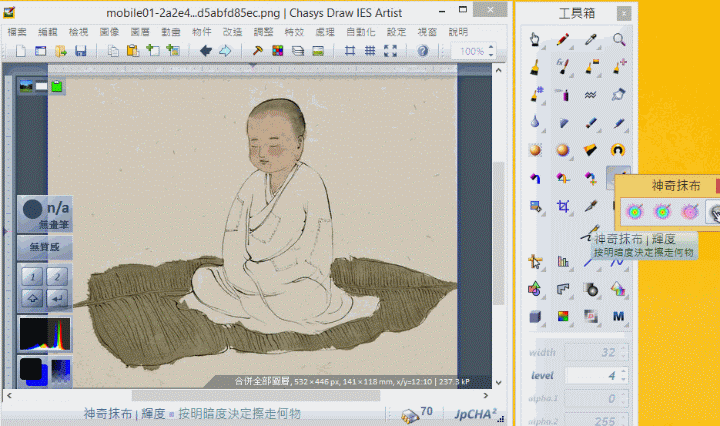Screen dimensions: 720x426
Task: Edit the alpha.1 value field
Action: tap(595, 398)
